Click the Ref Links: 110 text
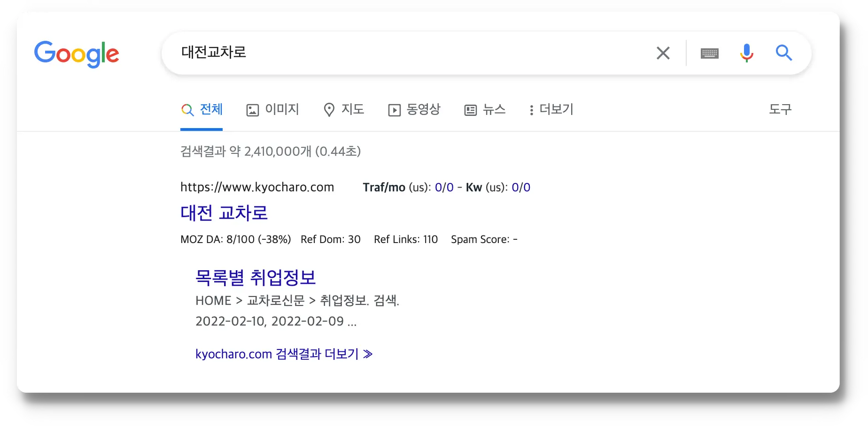The image size is (868, 426). click(x=406, y=239)
